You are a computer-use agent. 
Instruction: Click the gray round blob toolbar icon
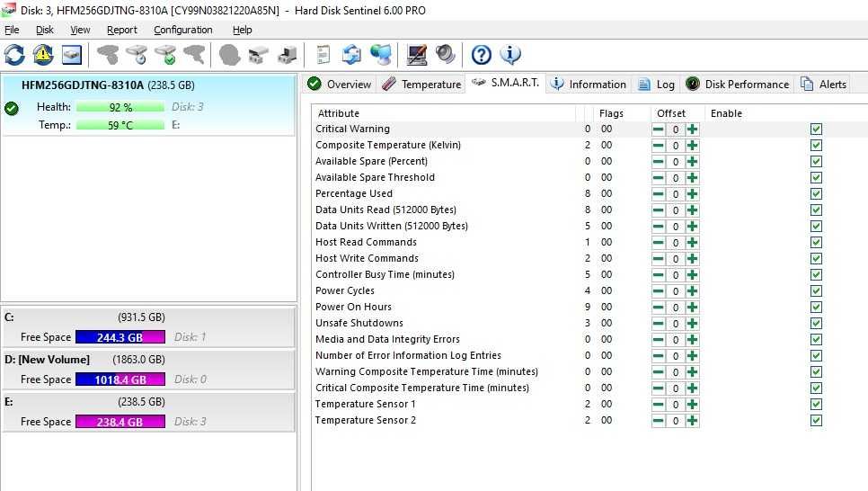pos(229,55)
